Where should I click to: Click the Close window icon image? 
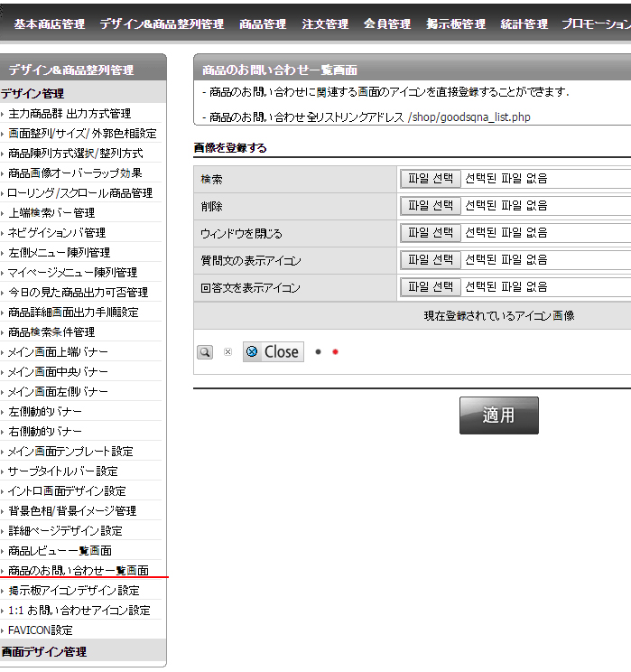[x=273, y=352]
